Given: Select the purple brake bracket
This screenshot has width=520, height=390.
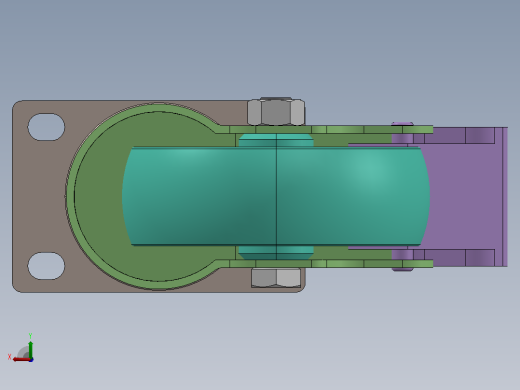Looking at the screenshot, I should point(467,197).
